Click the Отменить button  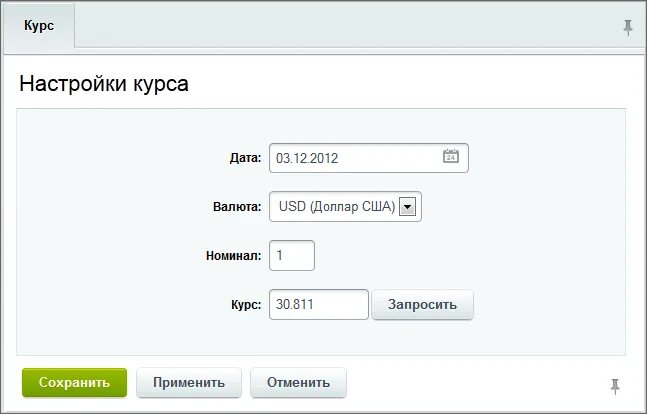pos(298,383)
